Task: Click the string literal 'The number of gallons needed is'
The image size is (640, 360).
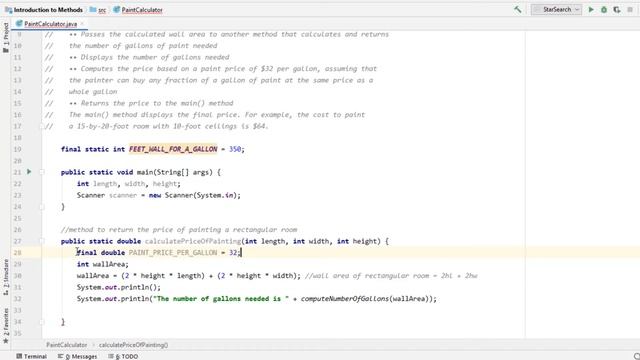Action: [x=221, y=299]
